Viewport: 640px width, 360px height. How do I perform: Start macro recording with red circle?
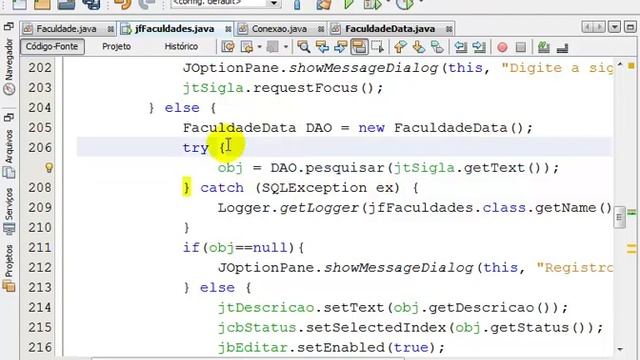[502, 47]
